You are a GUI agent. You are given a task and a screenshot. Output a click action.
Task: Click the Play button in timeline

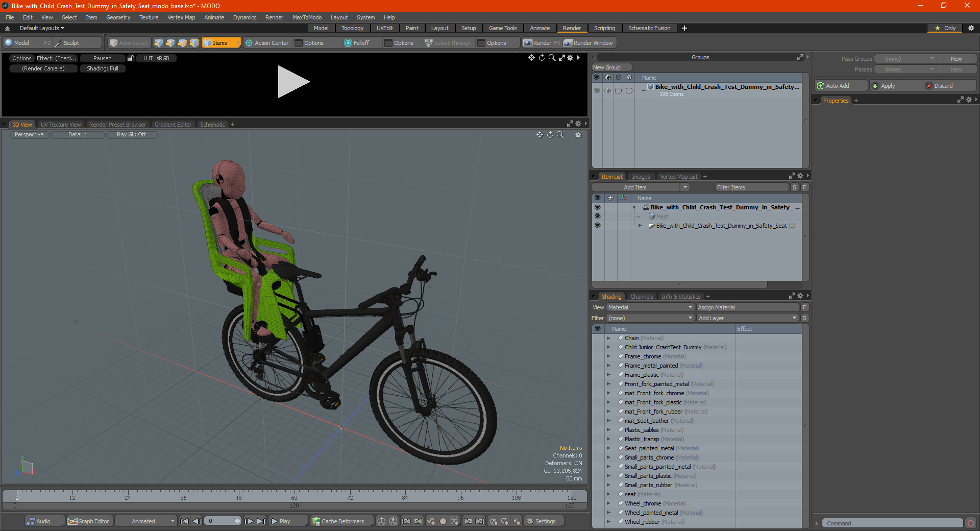tap(287, 521)
